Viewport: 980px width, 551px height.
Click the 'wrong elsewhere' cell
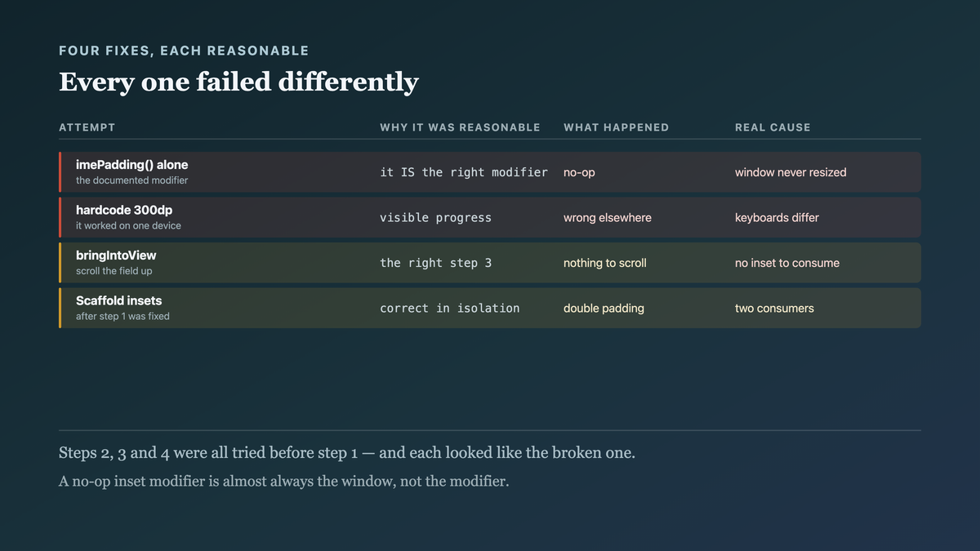[x=608, y=218]
